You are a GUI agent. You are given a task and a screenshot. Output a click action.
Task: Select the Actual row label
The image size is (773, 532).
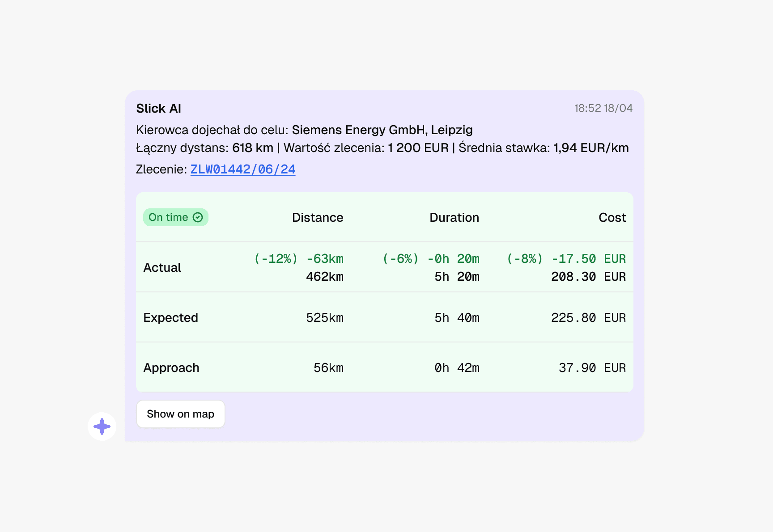(162, 268)
